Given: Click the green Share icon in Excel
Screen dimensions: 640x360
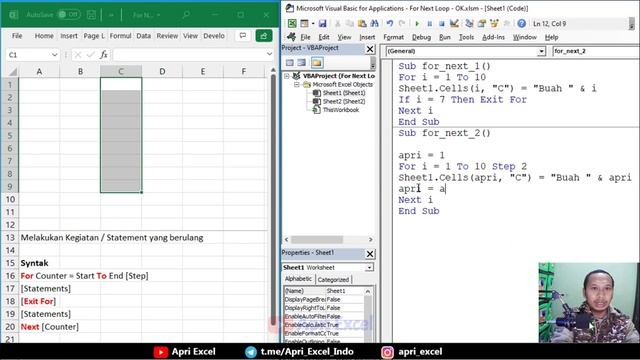Looking at the screenshot, I should (264, 36).
